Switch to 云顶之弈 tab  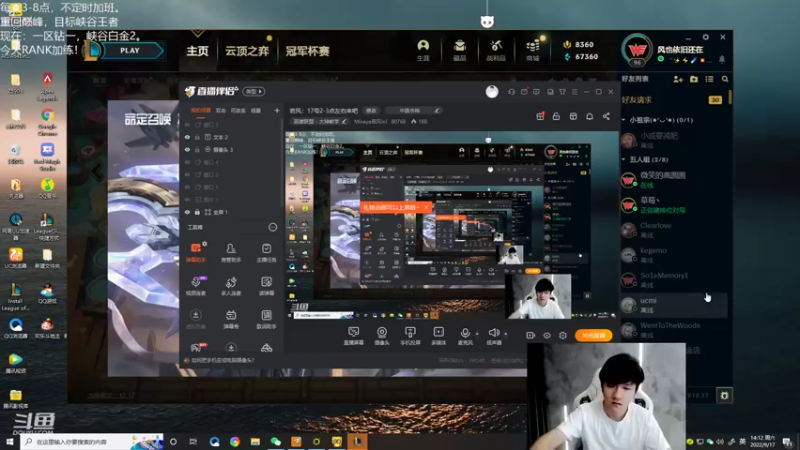247,51
